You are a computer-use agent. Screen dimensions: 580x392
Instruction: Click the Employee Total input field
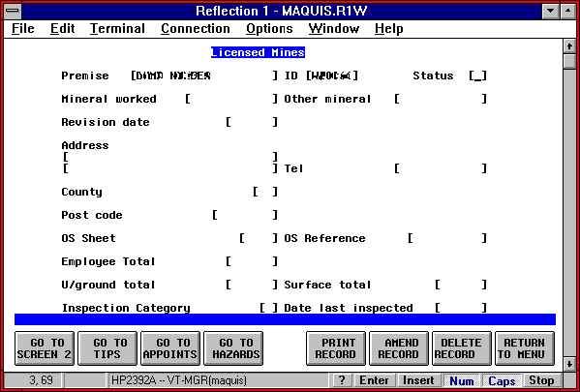252,262
